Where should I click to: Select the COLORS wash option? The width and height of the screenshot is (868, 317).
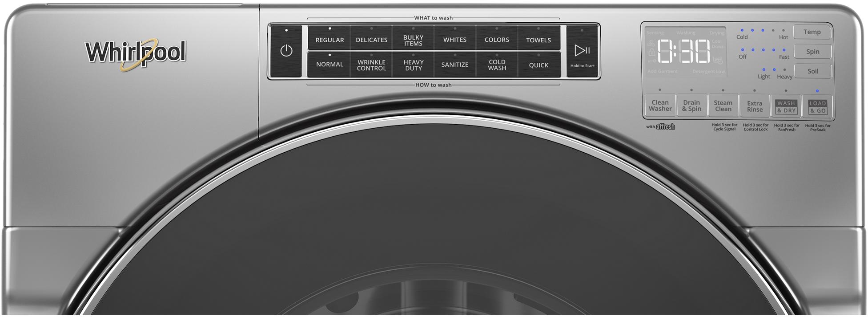pos(497,38)
